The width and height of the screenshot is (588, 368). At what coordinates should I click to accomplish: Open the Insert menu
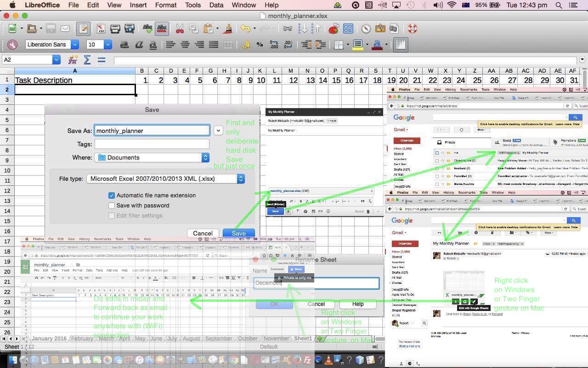(138, 5)
